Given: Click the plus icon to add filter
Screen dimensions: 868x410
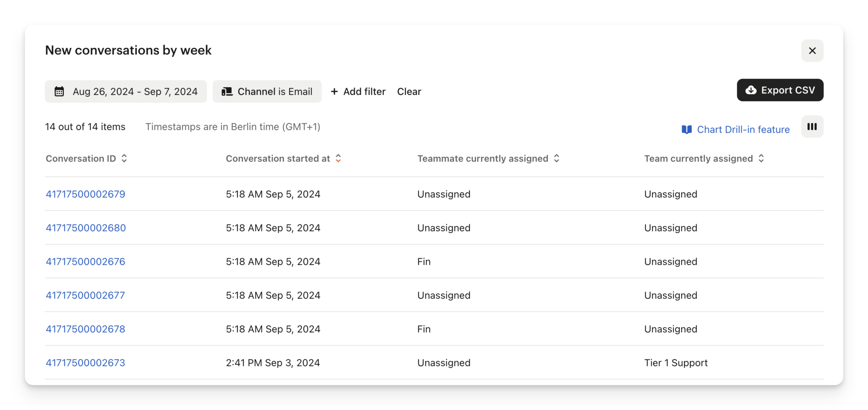Looking at the screenshot, I should [334, 92].
